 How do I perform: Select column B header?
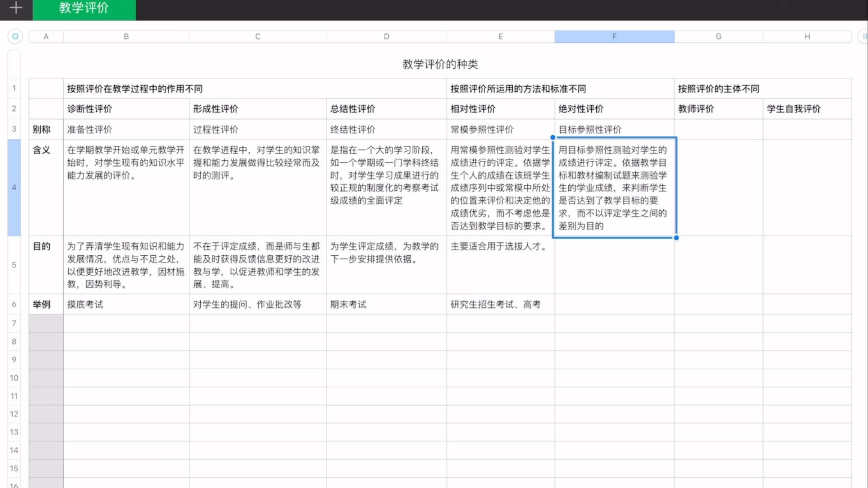click(127, 37)
